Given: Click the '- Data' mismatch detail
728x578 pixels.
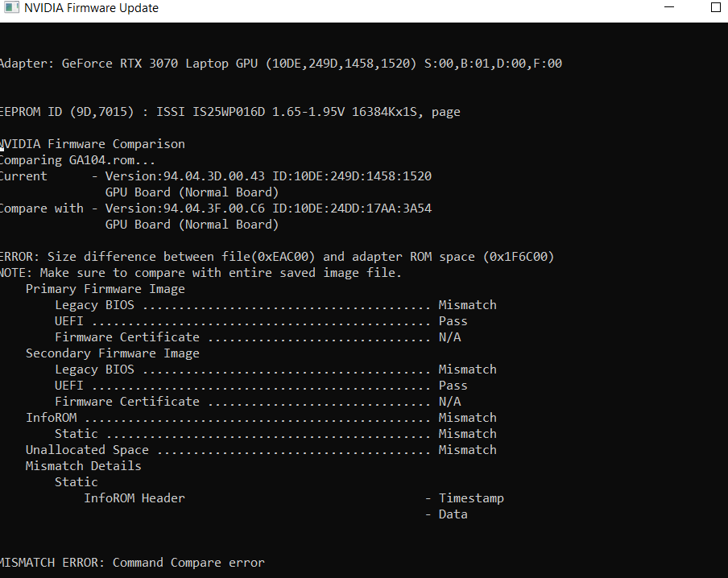Looking at the screenshot, I should [x=446, y=514].
